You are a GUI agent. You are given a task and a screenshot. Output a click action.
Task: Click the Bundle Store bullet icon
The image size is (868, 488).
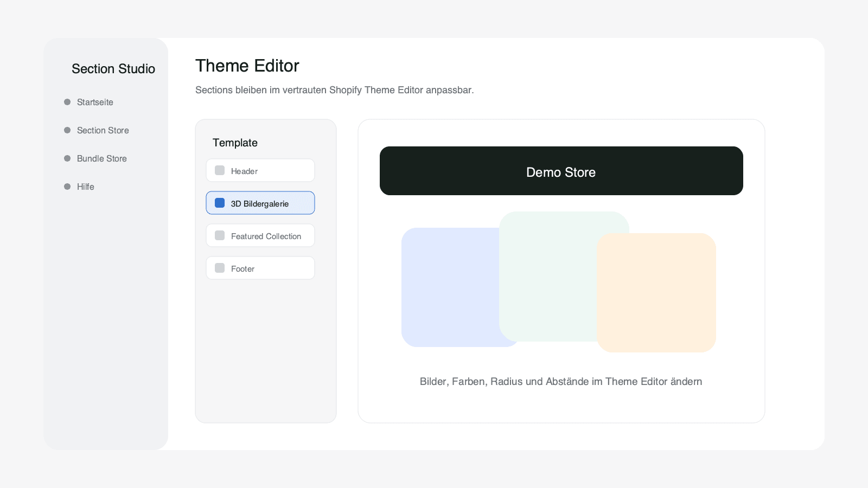pos(67,158)
